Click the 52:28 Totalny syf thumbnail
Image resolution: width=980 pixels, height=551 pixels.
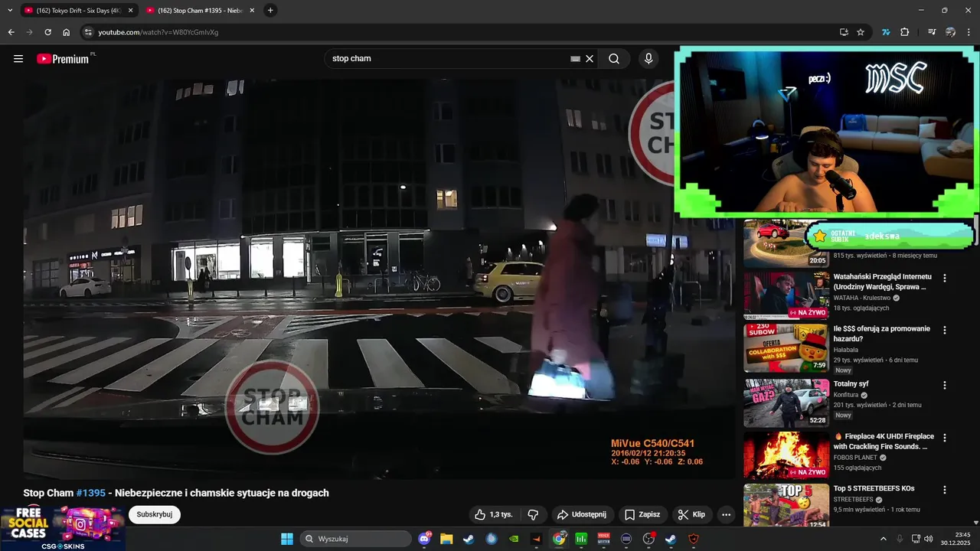tap(786, 403)
